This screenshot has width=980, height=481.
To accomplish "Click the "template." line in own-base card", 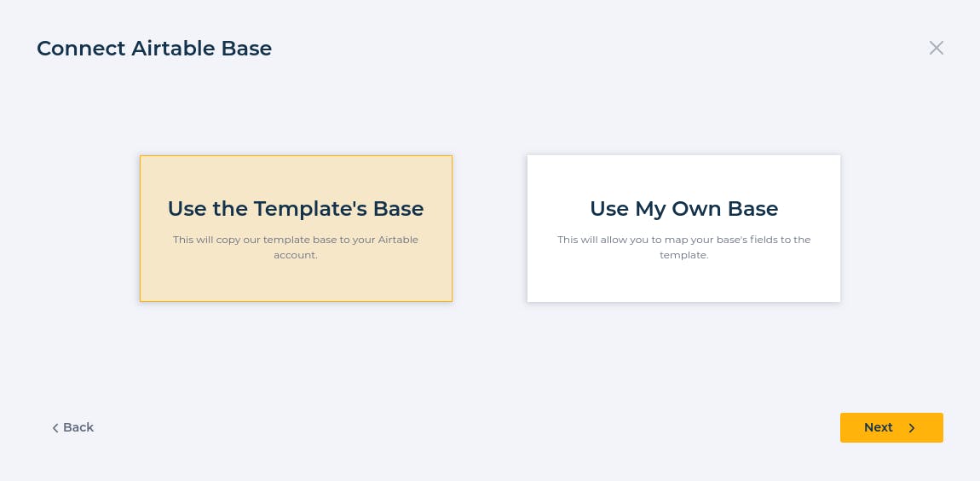I will point(683,255).
